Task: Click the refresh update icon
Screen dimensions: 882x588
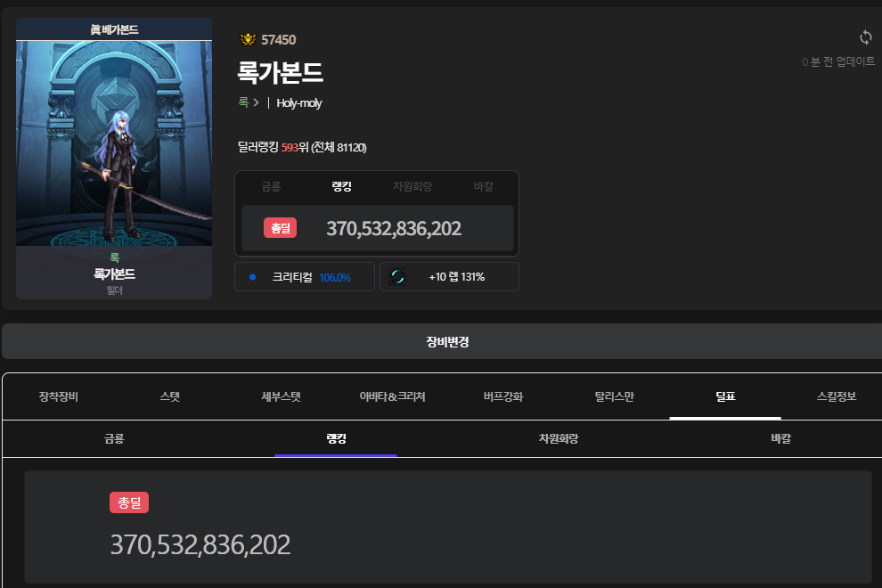Action: pyautogui.click(x=865, y=37)
